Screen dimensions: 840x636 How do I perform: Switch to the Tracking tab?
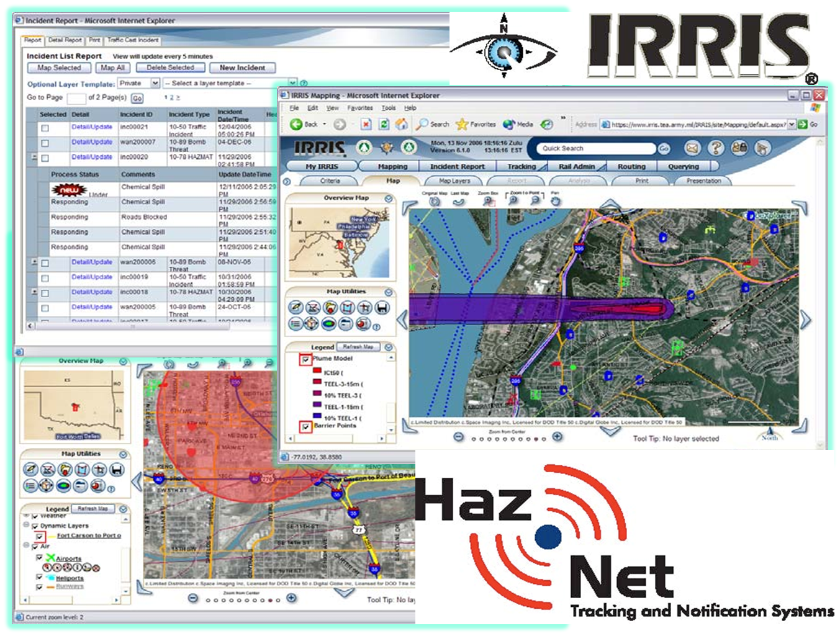(x=522, y=166)
